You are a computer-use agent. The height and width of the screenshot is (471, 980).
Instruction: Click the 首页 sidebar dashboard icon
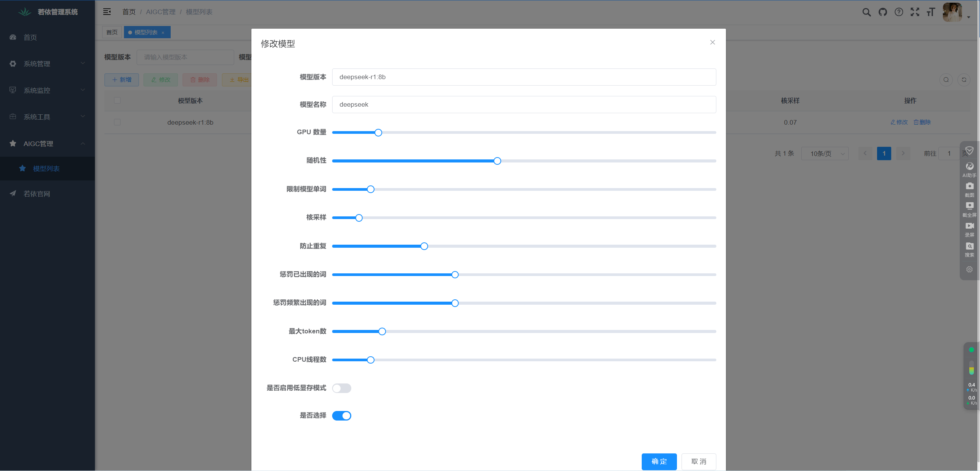(x=13, y=37)
